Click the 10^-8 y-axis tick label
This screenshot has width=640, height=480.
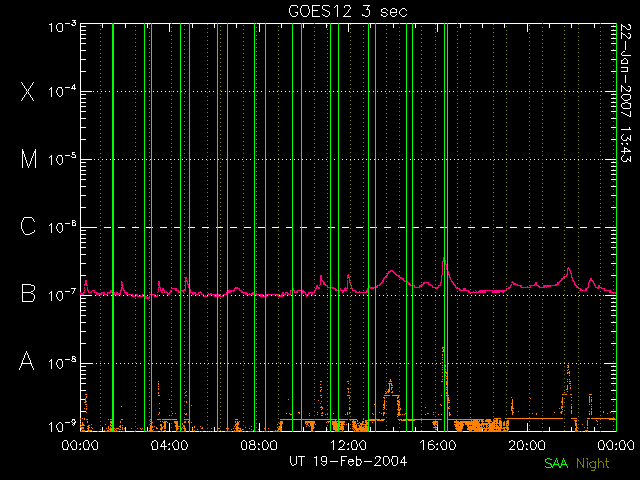(62, 363)
